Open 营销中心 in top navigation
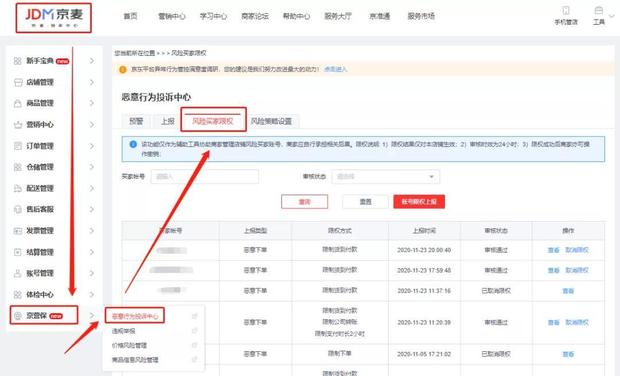 tap(172, 16)
